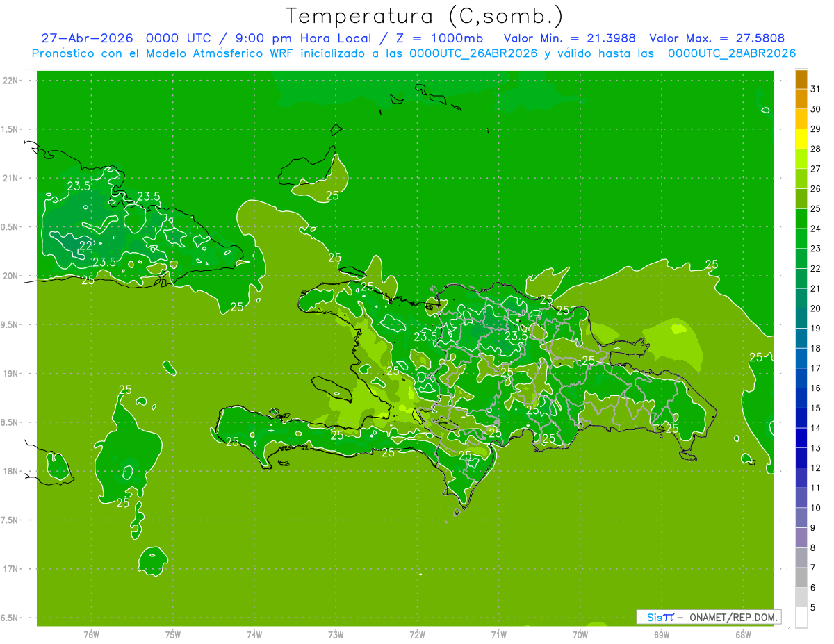Click the 22N latitude axis label

[11, 81]
